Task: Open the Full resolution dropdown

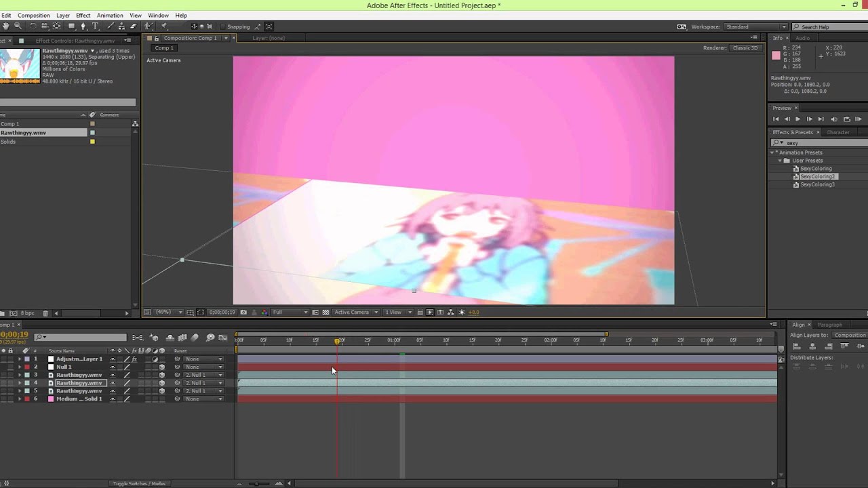Action: click(290, 312)
